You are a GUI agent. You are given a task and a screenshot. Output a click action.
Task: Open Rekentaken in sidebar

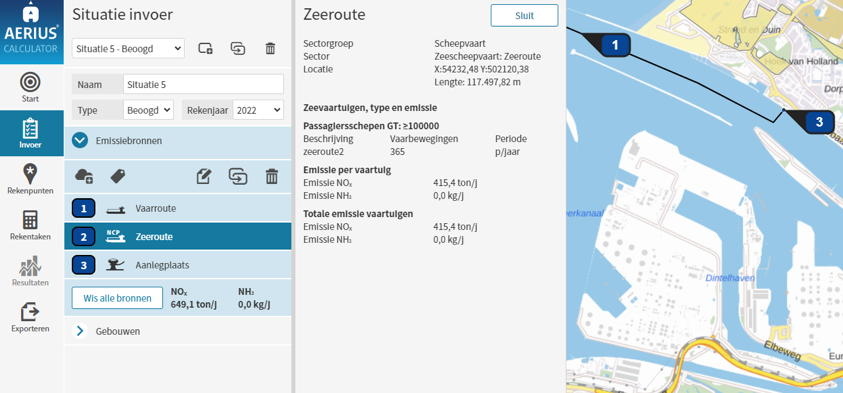(x=31, y=225)
